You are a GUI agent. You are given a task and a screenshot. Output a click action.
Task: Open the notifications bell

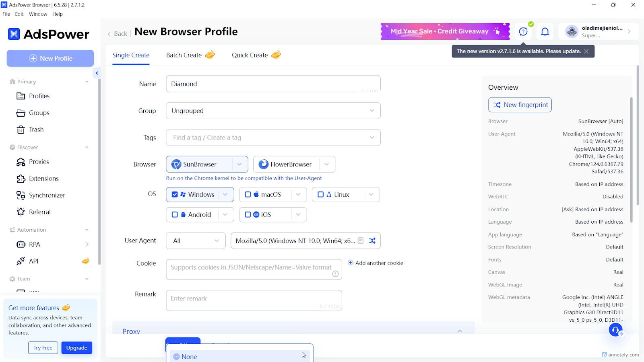tap(545, 32)
